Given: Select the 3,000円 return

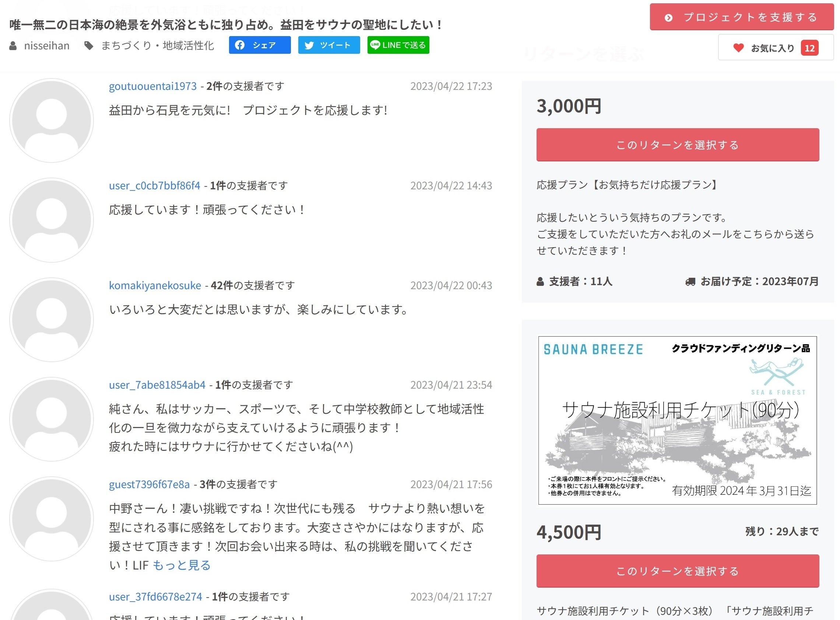Looking at the screenshot, I should [677, 145].
